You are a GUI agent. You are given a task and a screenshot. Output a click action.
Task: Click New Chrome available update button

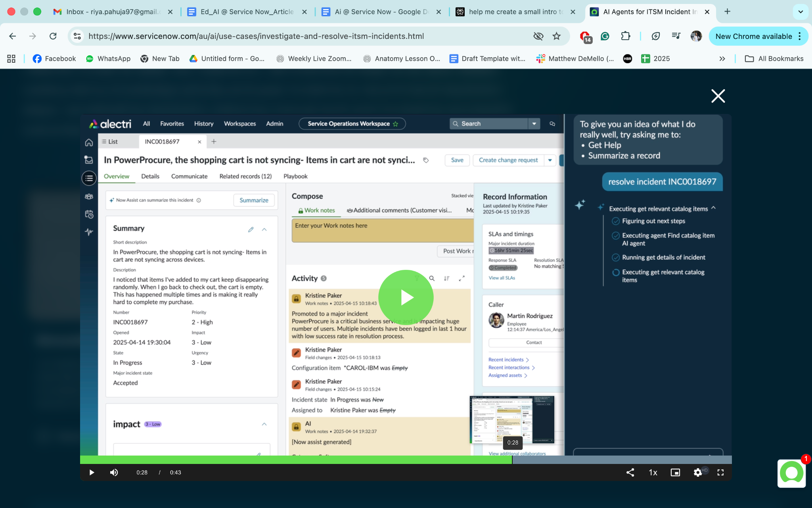(753, 36)
